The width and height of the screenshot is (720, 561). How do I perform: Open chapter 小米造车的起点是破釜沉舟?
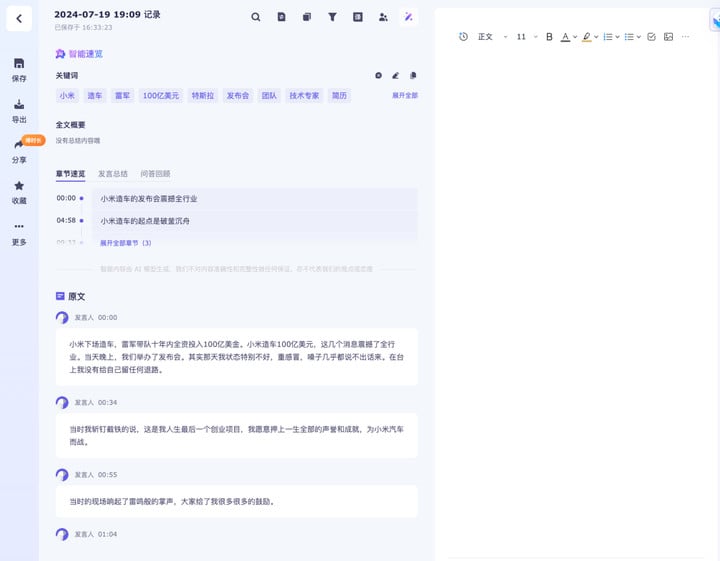coord(255,221)
